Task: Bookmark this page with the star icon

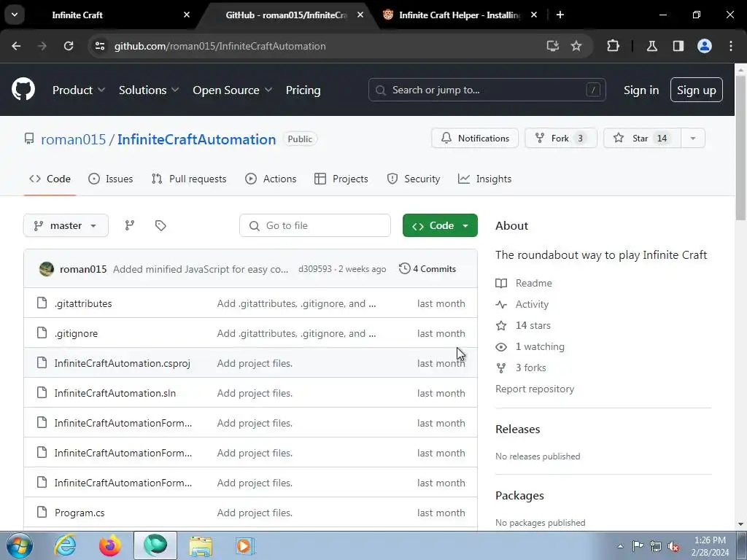Action: tap(576, 46)
